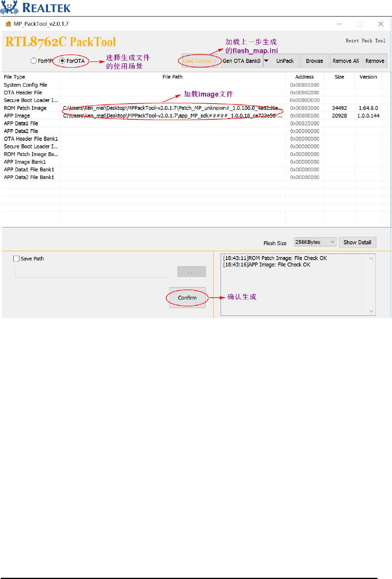Tick the Save Path checkbox
The image size is (392, 579).
16,258
